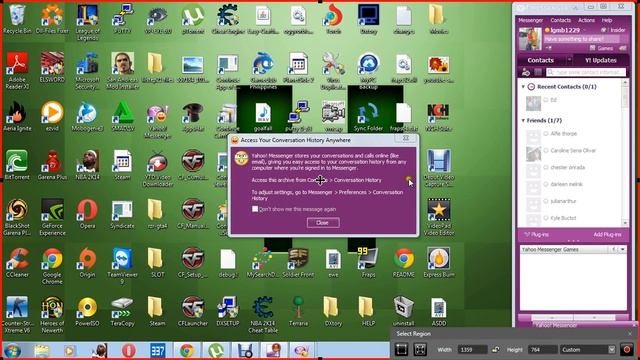This screenshot has width=640, height=360.
Task: Open the status dropdown next to lgmb1229
Action: tap(584, 30)
